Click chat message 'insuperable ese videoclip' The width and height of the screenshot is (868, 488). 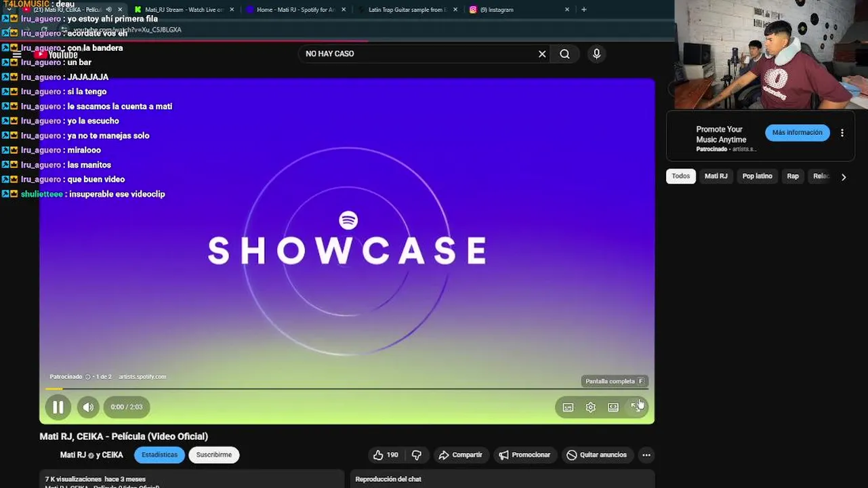click(x=116, y=194)
